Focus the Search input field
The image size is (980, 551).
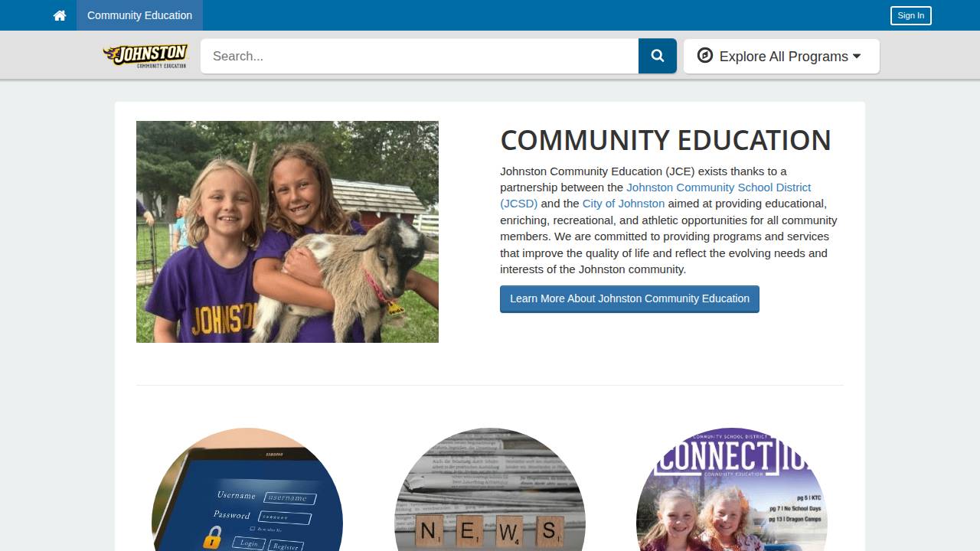420,56
